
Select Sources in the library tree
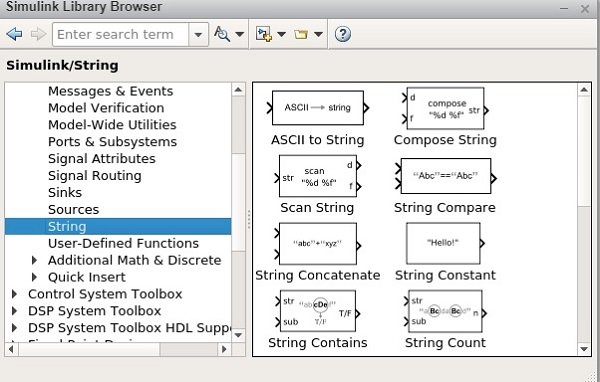point(73,209)
